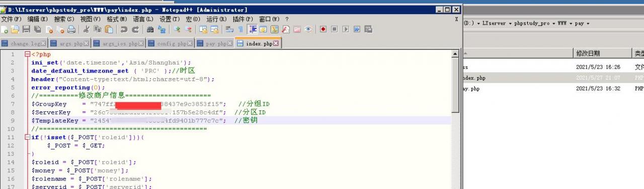Click the Print toolbar icon
This screenshot has width=644, height=189.
(x=71, y=29)
